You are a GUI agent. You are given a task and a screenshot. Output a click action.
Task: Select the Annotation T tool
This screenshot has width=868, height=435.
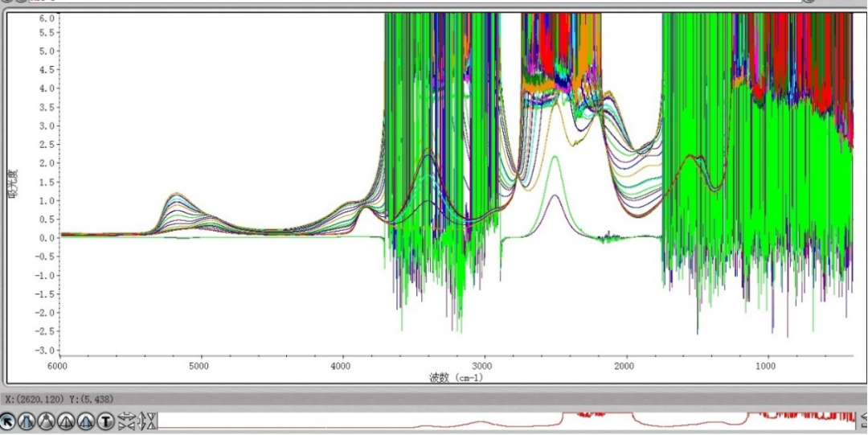coord(104,421)
